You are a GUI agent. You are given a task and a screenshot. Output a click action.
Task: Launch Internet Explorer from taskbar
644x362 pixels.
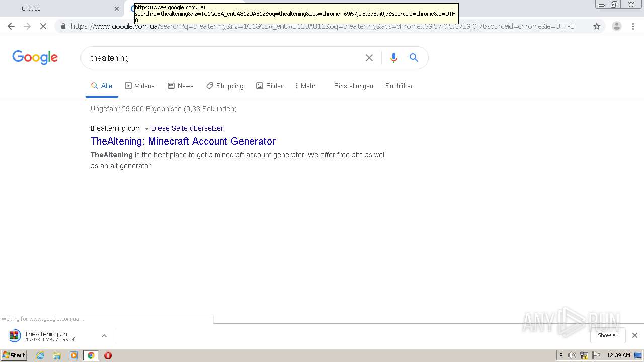click(x=40, y=355)
